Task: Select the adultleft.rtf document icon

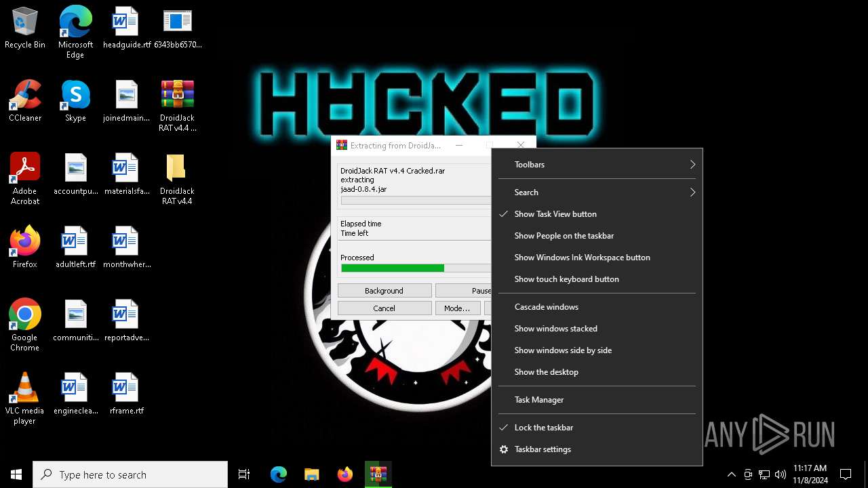Action: click(75, 247)
